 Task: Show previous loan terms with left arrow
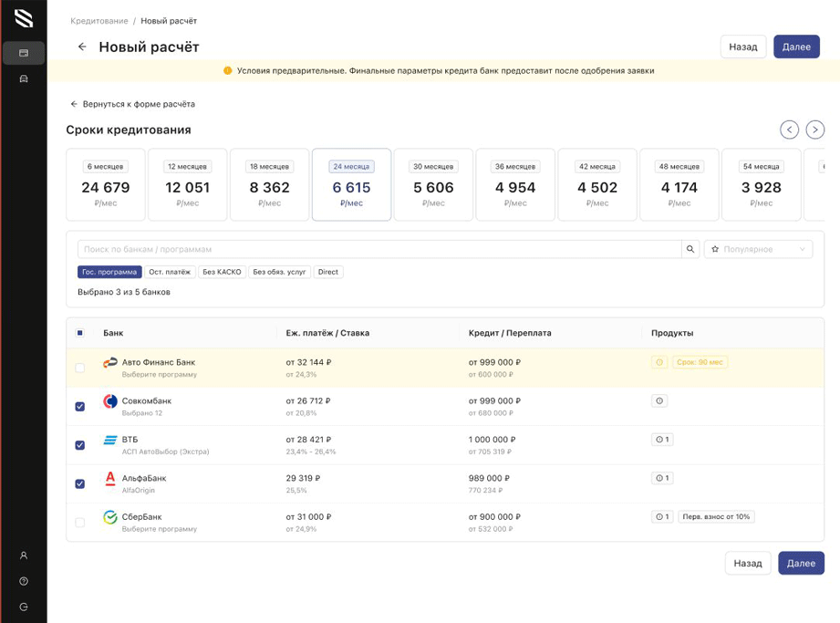pyautogui.click(x=789, y=130)
